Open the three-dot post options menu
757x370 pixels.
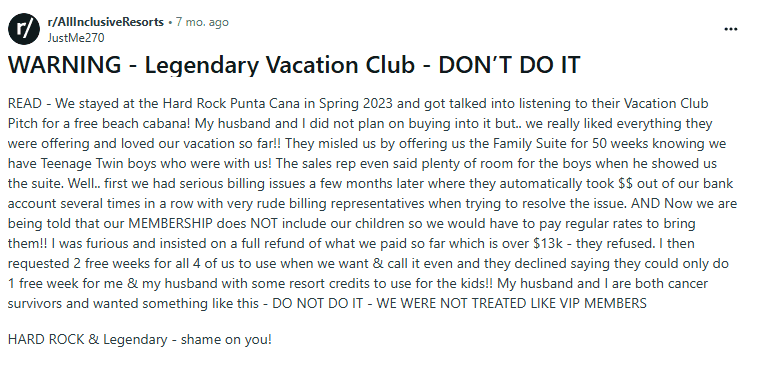(731, 29)
